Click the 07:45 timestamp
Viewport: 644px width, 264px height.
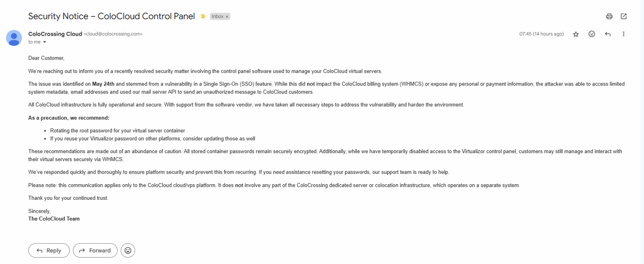(541, 34)
